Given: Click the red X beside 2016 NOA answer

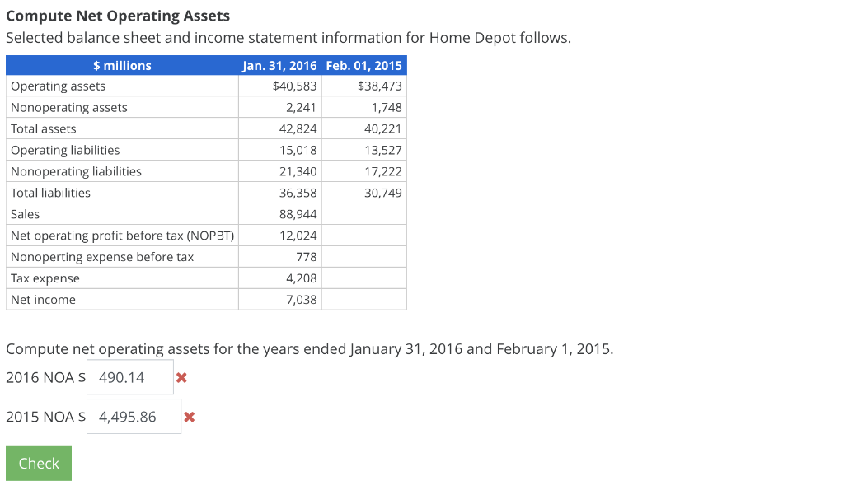Looking at the screenshot, I should click(181, 378).
